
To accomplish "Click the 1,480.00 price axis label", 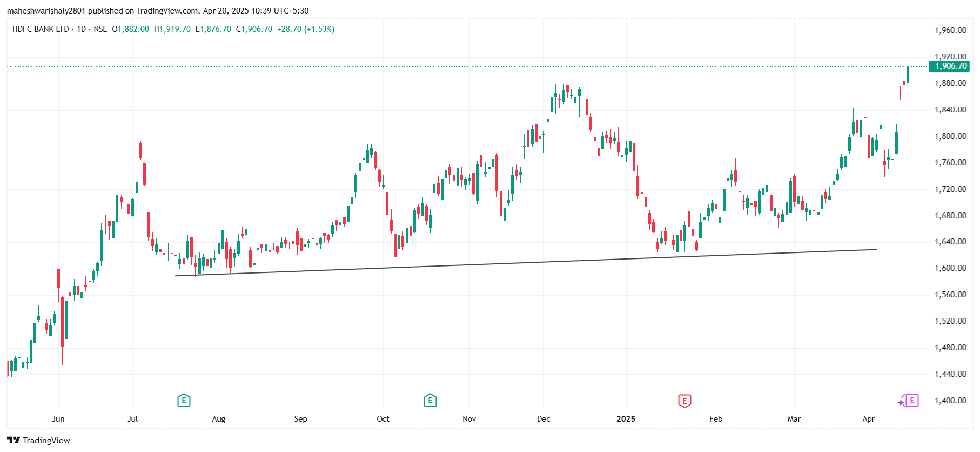I will point(950,348).
